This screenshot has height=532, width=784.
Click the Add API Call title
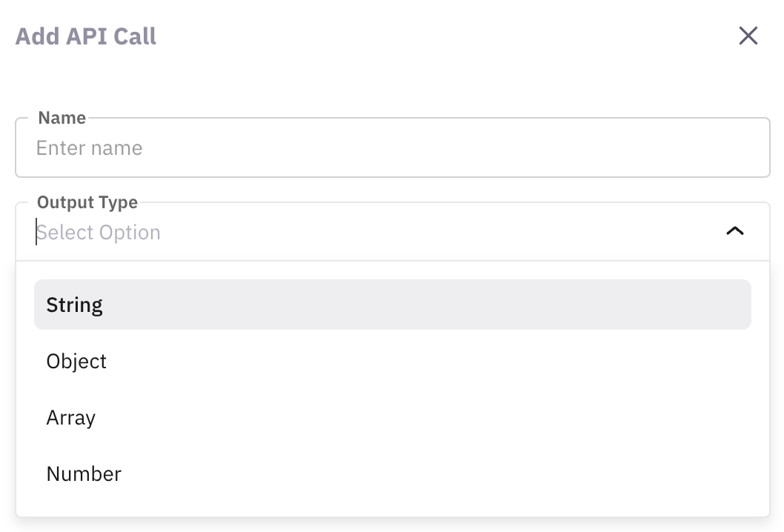click(x=85, y=36)
